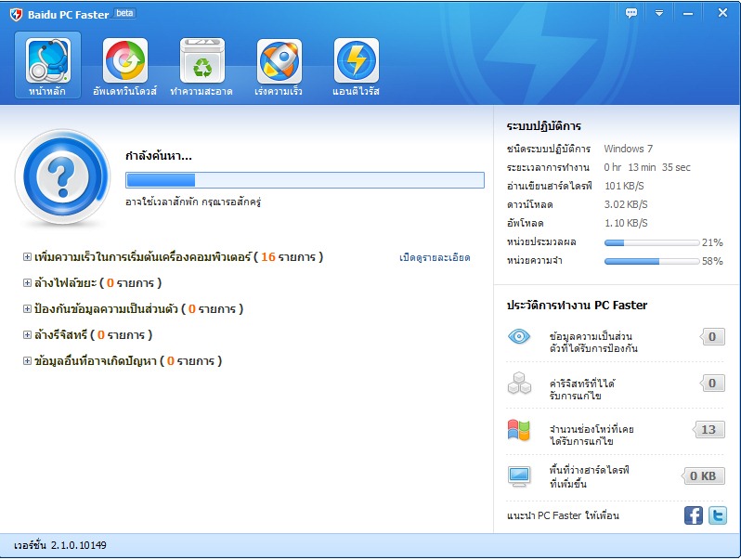Open the อัพเดทวินโดวส์ Windows update icon
The width and height of the screenshot is (741, 560).
[x=124, y=61]
